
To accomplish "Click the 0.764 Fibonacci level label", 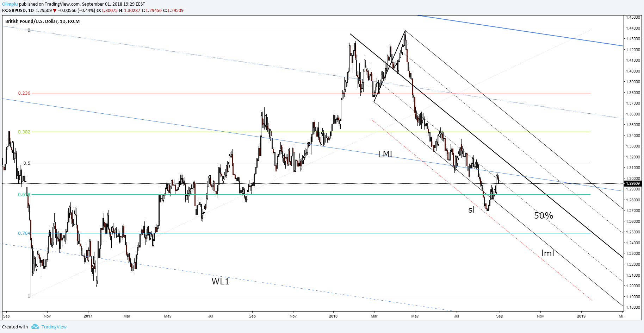I will [24, 233].
